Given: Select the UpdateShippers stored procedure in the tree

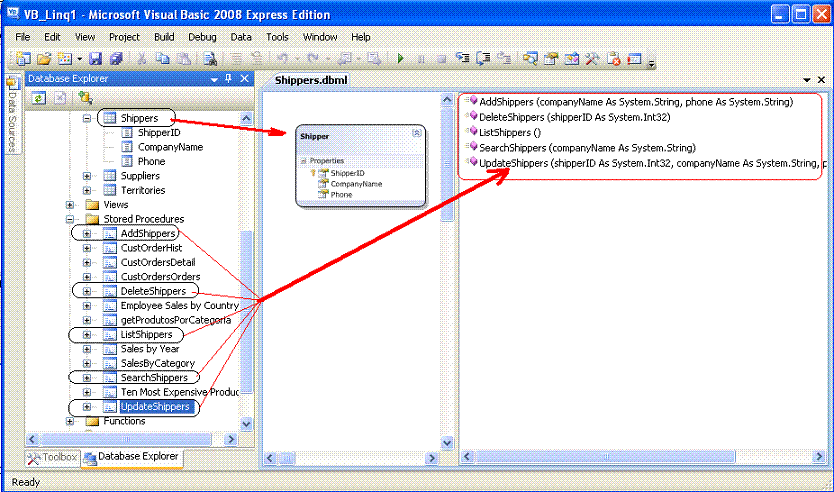Looking at the screenshot, I should pyautogui.click(x=155, y=407).
